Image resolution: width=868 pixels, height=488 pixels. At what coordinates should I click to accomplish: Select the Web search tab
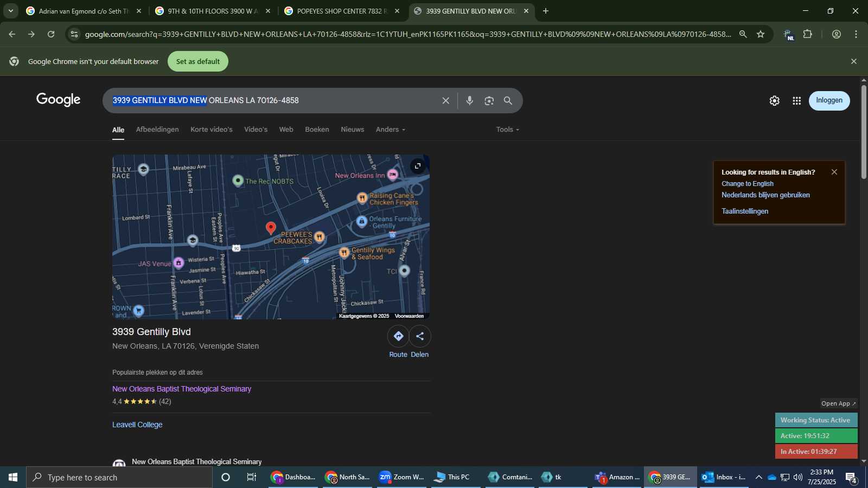click(x=286, y=130)
